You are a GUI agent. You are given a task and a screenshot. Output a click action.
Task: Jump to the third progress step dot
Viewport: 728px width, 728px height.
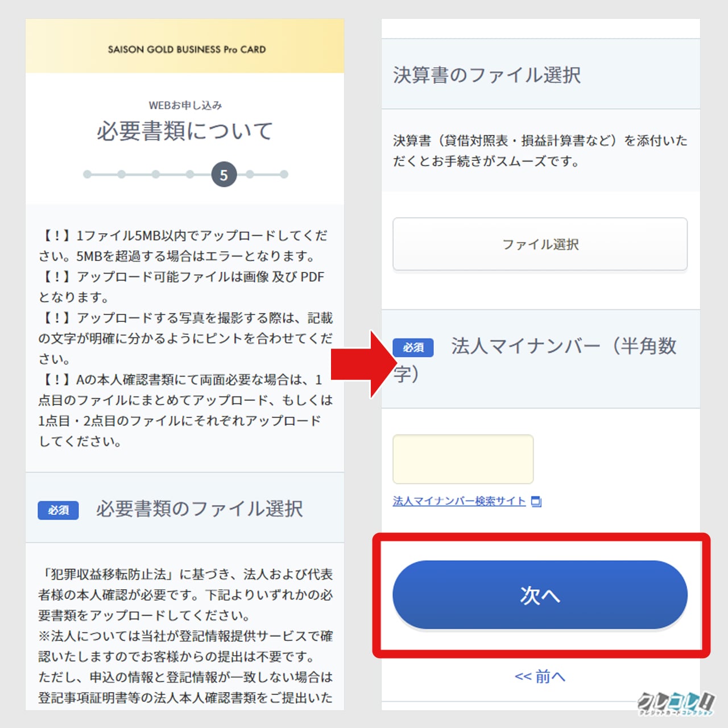tap(155, 175)
